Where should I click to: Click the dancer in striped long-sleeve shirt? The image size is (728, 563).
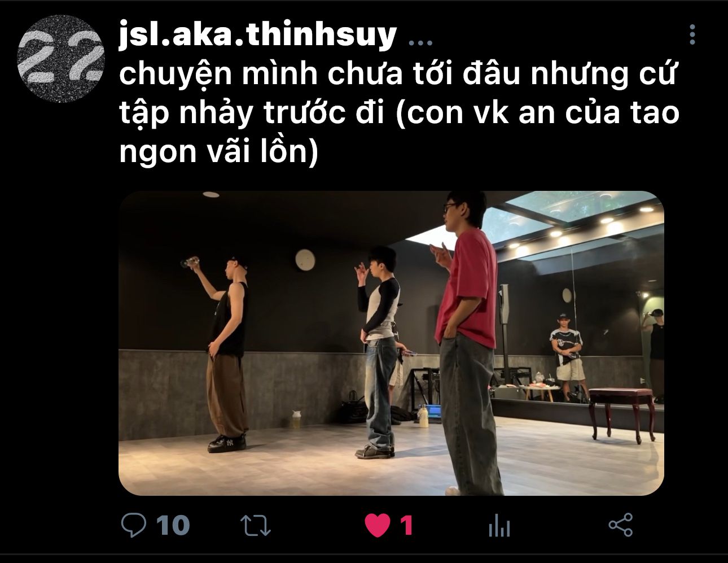(379, 351)
